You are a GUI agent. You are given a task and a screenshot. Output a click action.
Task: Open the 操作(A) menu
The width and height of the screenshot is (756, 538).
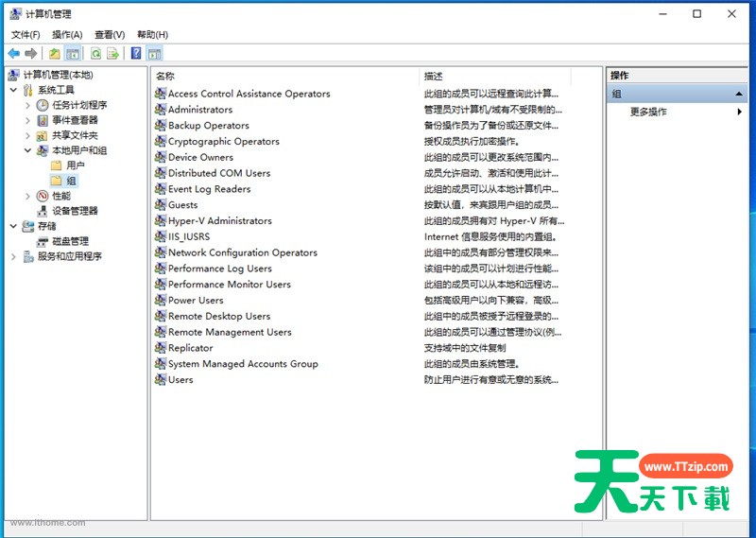67,35
